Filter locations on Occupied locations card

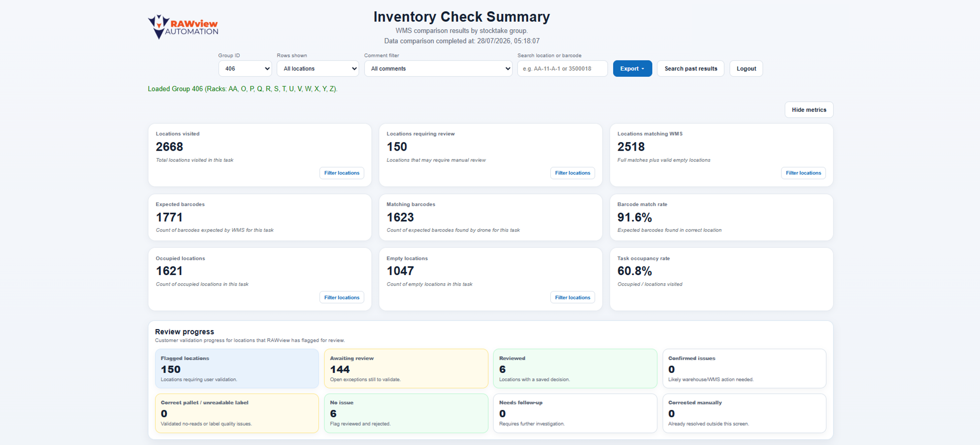coord(342,297)
